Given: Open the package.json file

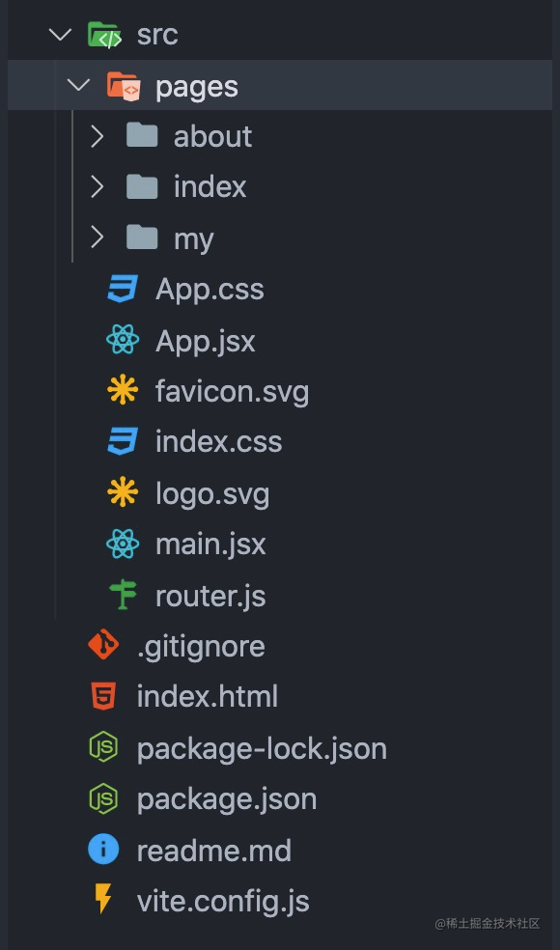Looking at the screenshot, I should (x=227, y=798).
